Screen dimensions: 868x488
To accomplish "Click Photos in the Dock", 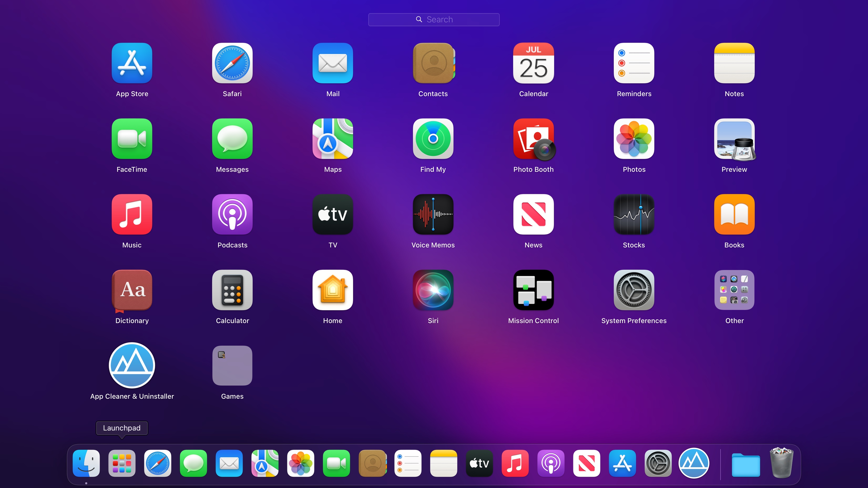I will click(x=300, y=463).
